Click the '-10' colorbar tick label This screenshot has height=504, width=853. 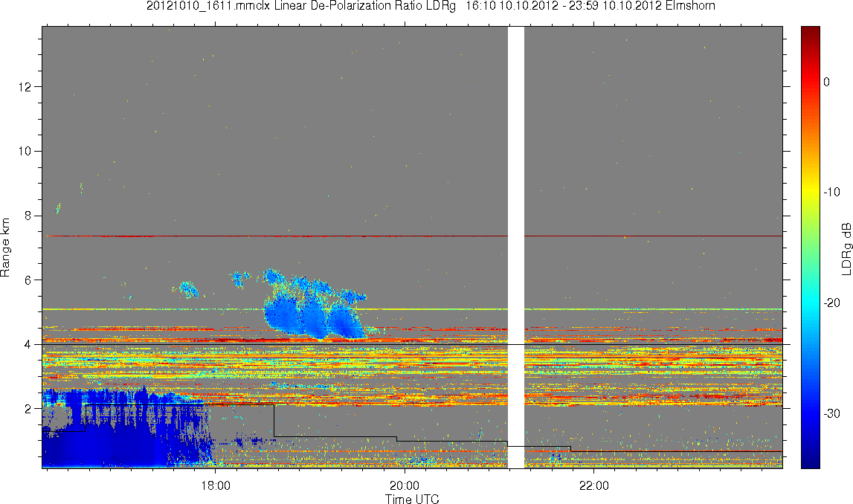(831, 192)
